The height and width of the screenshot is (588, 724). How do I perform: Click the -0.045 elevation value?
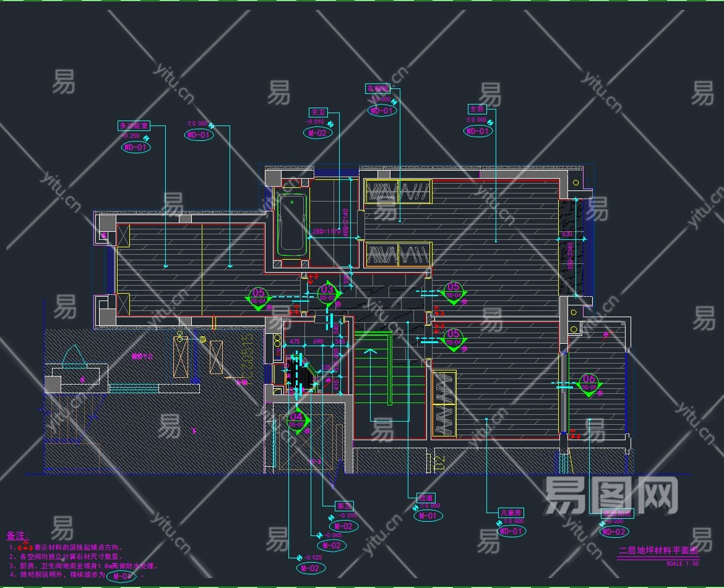332,535
